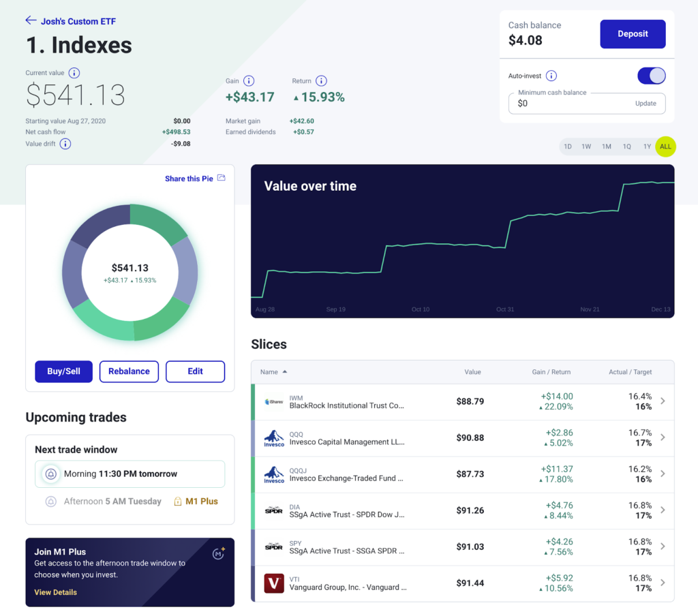698x616 pixels.
Task: Open the Value drift info icon
Action: 65,144
